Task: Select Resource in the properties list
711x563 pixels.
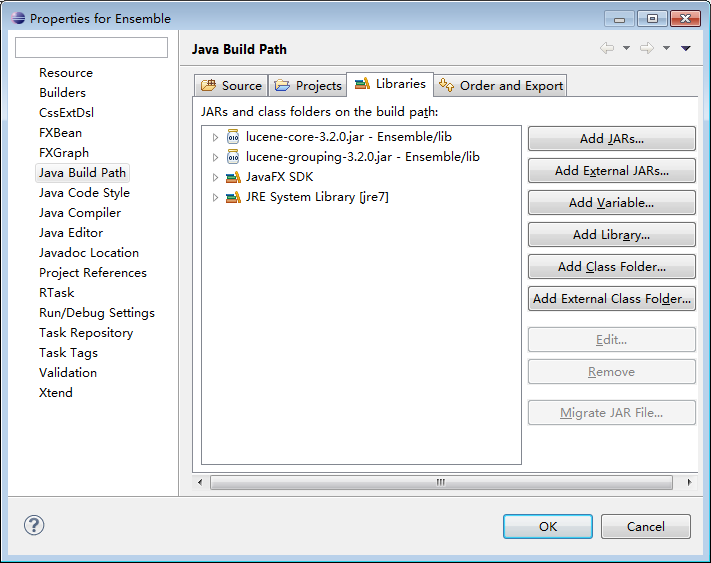Action: click(x=66, y=73)
